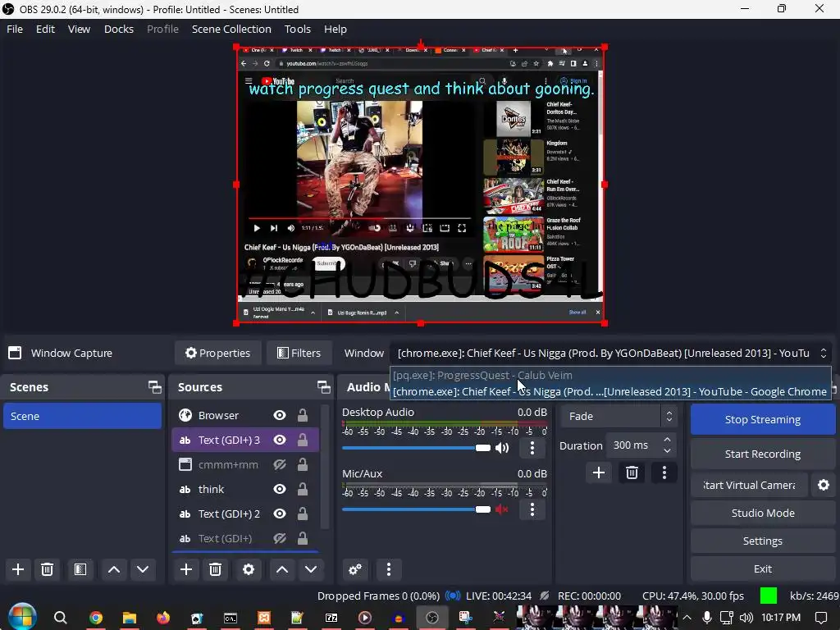Open the Docks menu
This screenshot has width=840, height=630.
[x=118, y=29]
